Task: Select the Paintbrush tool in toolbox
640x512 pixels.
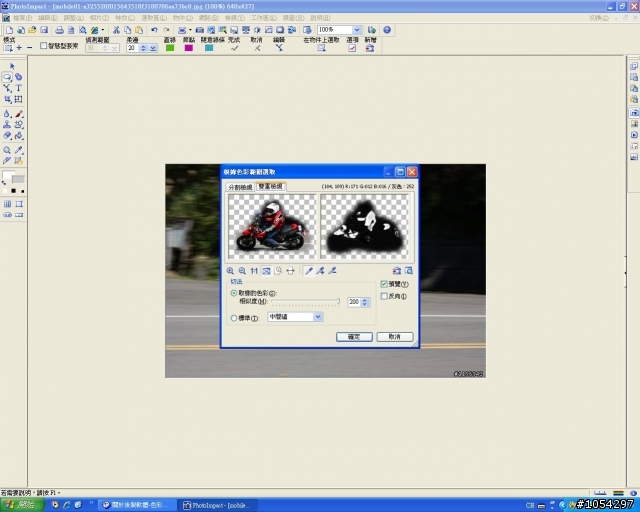Action: coord(19,114)
